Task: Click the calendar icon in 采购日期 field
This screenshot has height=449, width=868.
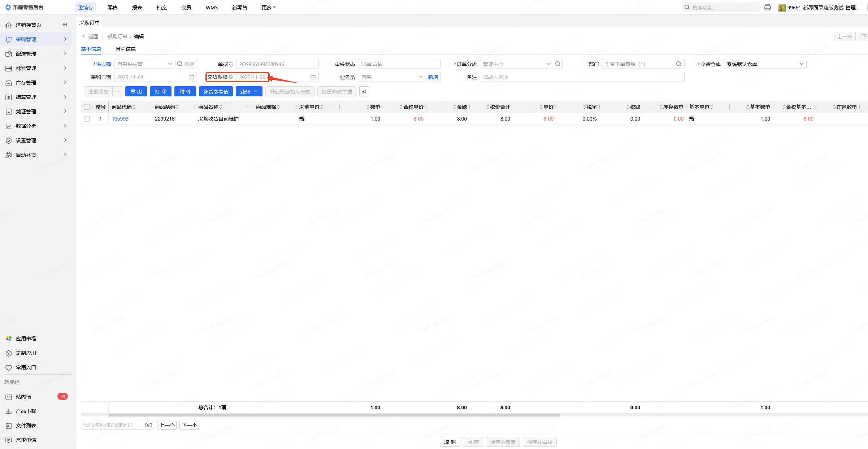Action: [x=191, y=77]
